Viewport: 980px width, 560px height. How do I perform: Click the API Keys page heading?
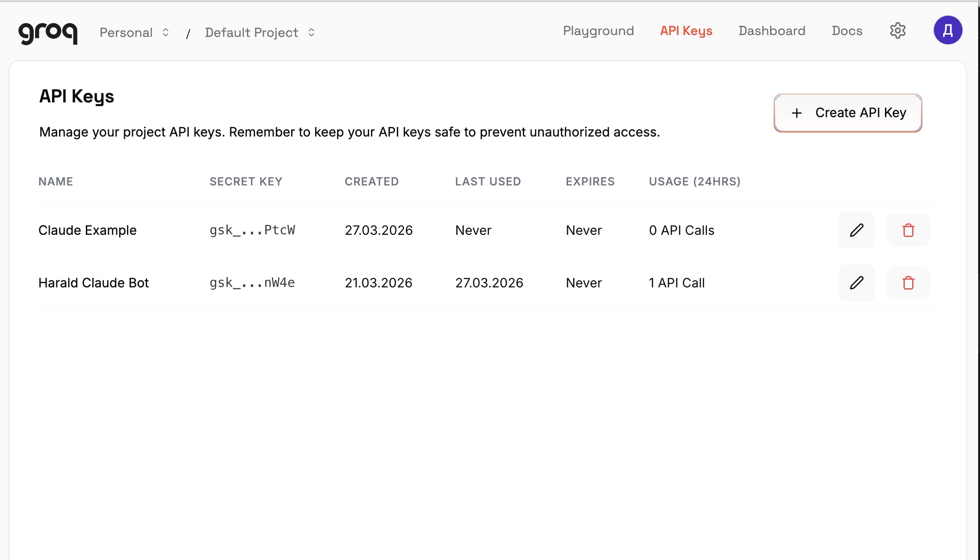(77, 96)
